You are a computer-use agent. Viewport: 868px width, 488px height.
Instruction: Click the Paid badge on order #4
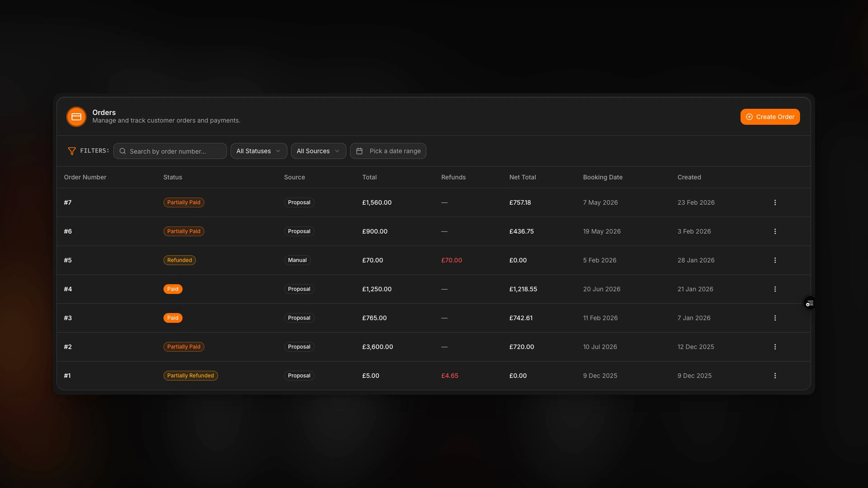173,289
